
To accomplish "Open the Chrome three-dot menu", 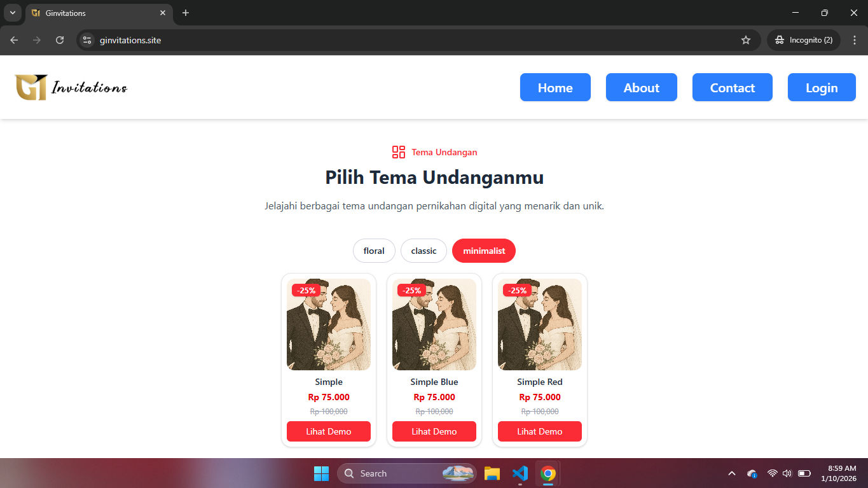I will point(854,40).
